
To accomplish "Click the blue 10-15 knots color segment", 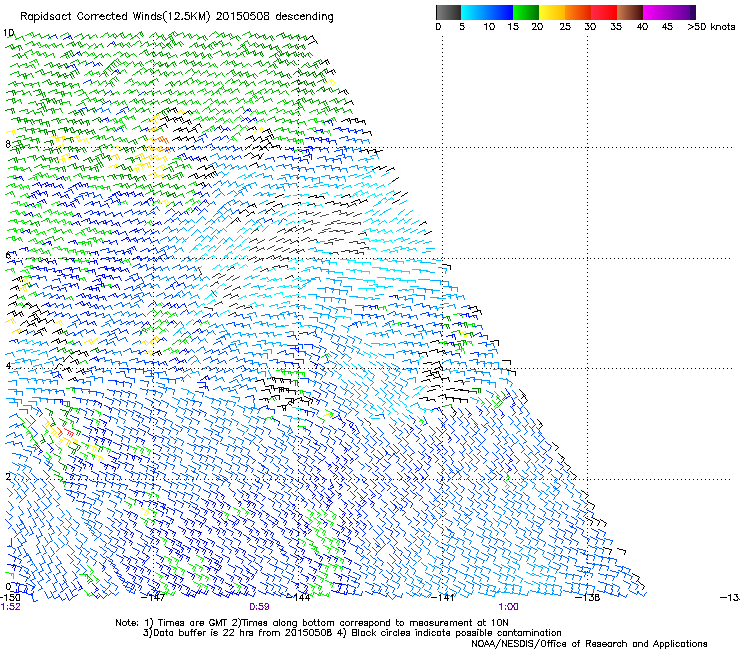I will (x=500, y=12).
